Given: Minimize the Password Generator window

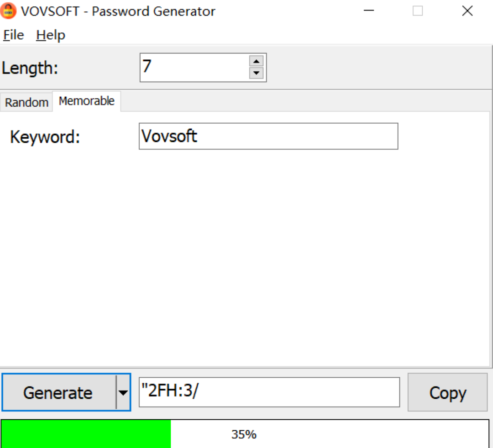Looking at the screenshot, I should click(368, 10).
